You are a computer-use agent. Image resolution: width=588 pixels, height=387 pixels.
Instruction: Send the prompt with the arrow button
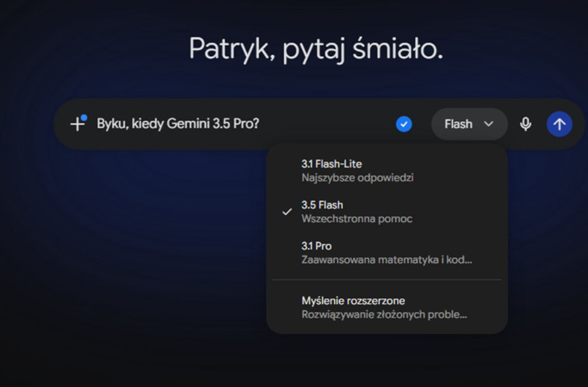(559, 124)
